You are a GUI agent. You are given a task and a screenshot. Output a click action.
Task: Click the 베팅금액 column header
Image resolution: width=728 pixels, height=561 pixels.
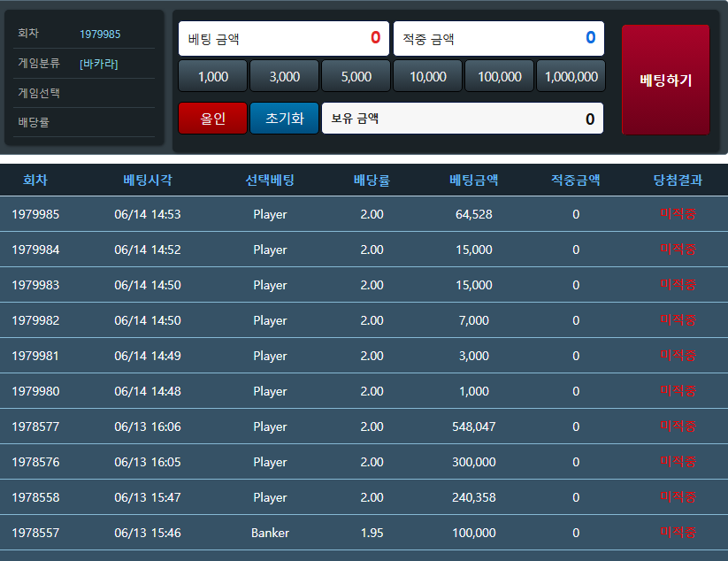(x=473, y=180)
